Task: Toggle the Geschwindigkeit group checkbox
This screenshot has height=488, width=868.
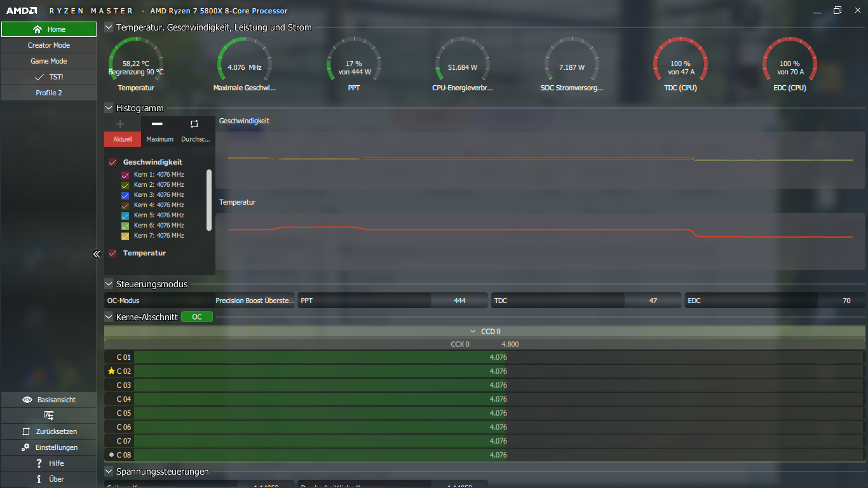Action: (x=112, y=162)
